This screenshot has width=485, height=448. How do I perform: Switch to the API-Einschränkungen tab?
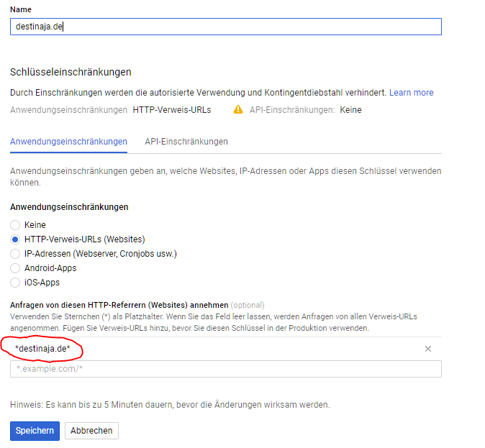point(186,142)
